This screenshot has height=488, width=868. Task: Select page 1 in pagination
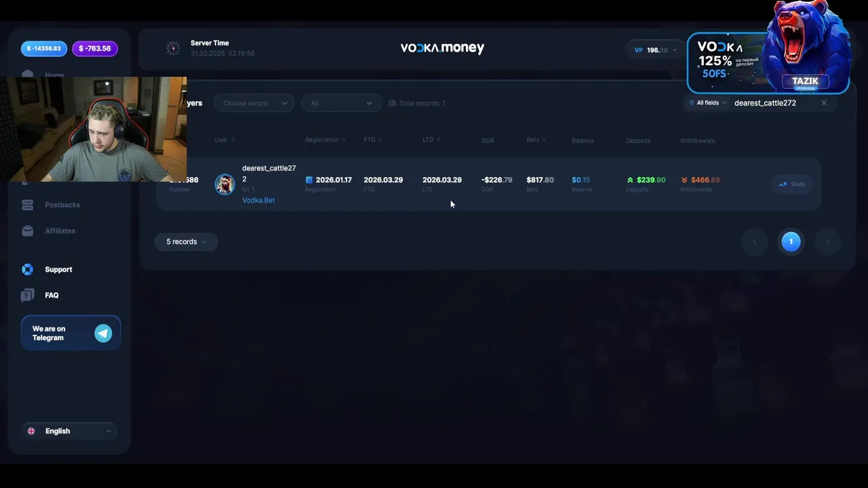point(791,242)
